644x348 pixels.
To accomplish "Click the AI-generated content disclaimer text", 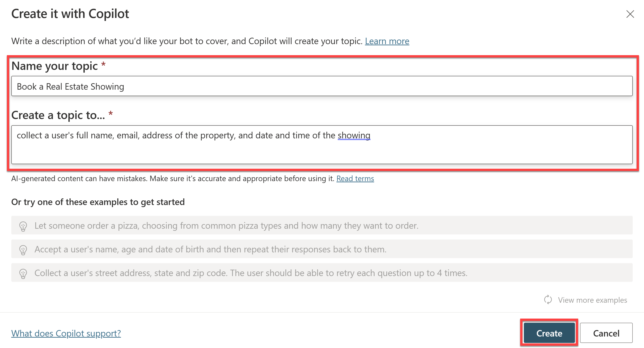I will pos(173,179).
